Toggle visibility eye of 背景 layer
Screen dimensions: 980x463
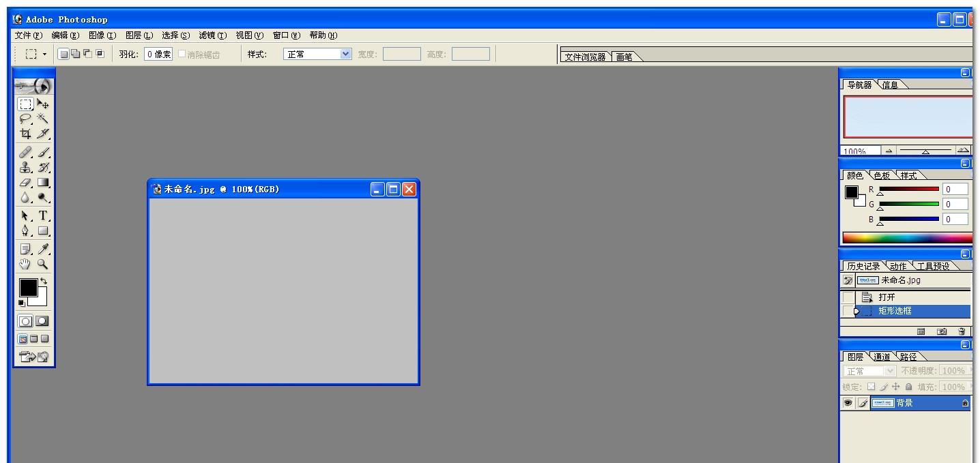pos(848,403)
